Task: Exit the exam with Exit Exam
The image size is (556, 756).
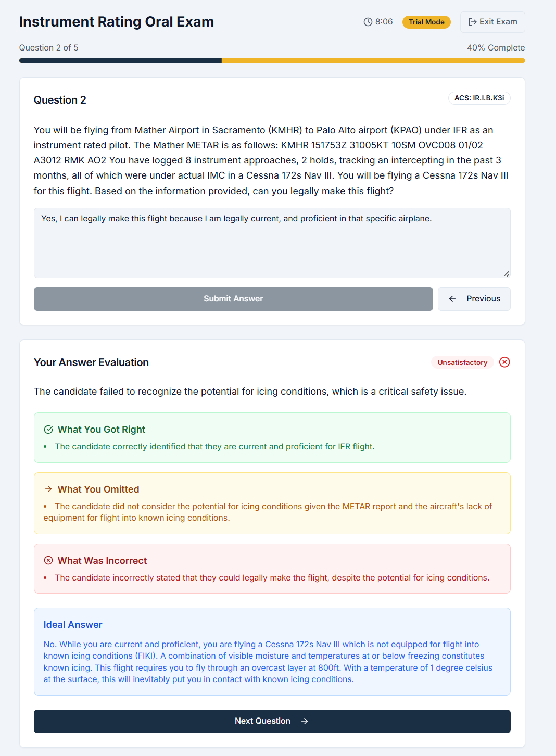Action: point(492,22)
